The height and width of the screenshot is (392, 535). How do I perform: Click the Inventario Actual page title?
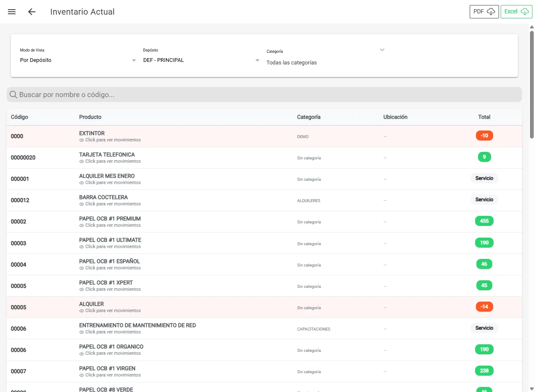click(x=82, y=12)
